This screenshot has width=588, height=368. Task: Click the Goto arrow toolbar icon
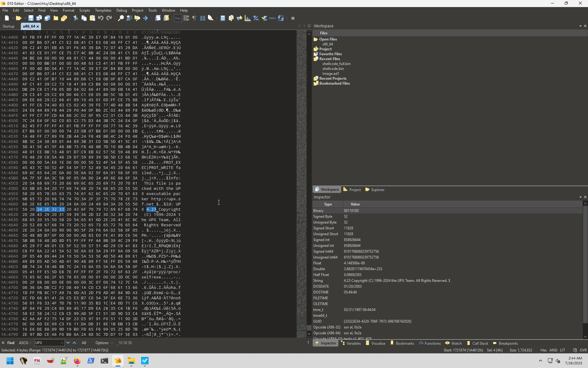145,18
